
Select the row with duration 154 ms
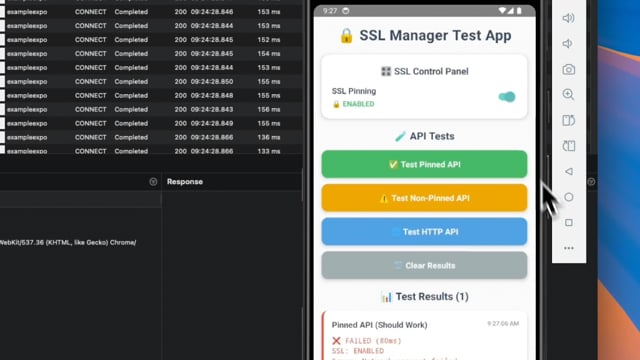(x=151, y=53)
